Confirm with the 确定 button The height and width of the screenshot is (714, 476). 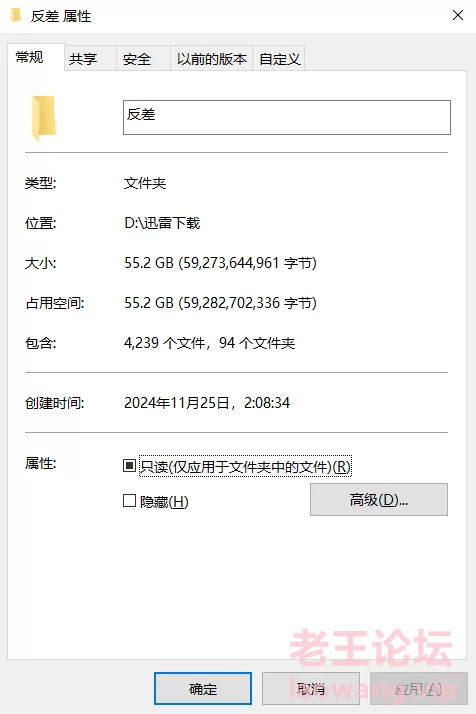(203, 688)
